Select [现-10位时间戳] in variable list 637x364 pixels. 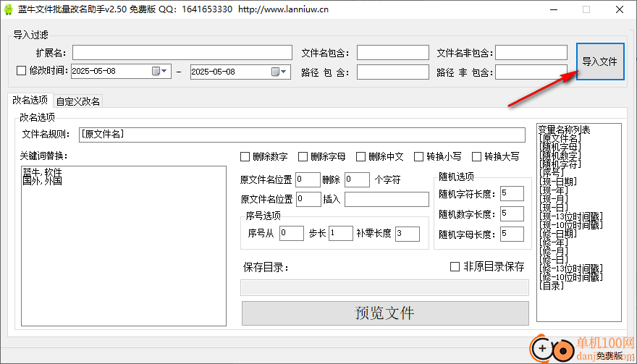coord(571,224)
